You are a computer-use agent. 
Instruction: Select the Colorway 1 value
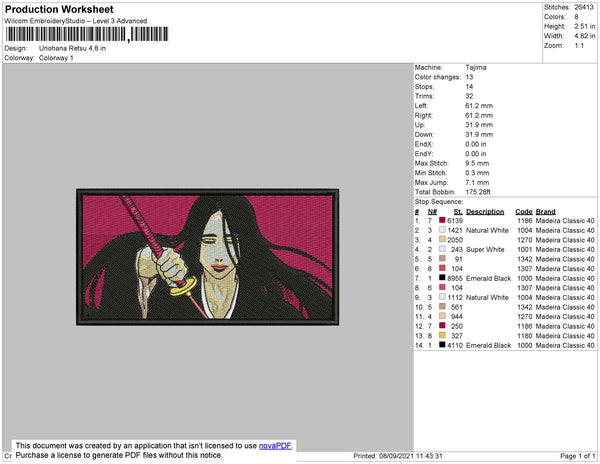(x=56, y=58)
